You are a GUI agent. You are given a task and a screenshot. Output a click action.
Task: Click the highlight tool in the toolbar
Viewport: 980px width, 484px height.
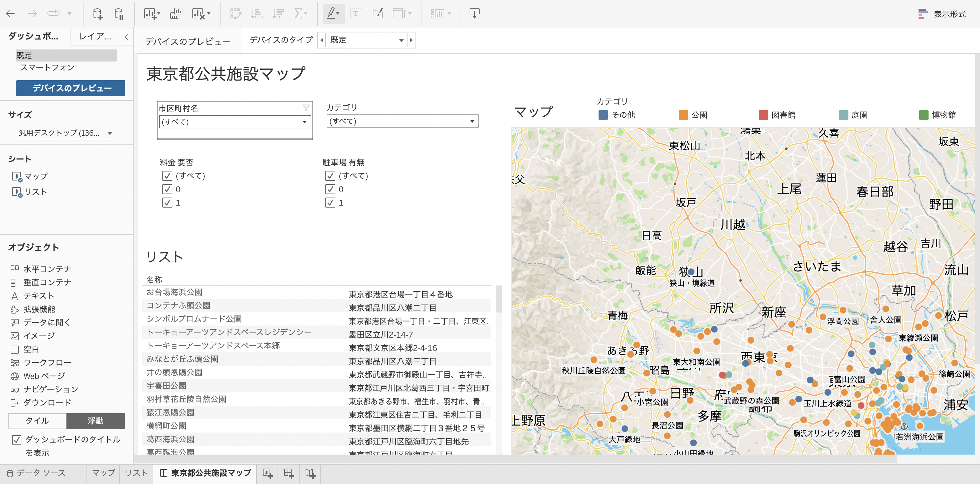coord(332,13)
